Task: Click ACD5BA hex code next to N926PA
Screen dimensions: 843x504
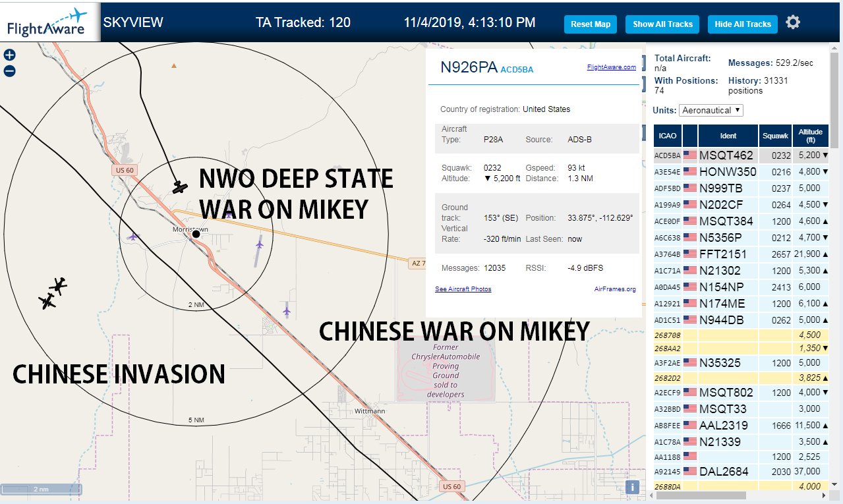Action: point(517,70)
